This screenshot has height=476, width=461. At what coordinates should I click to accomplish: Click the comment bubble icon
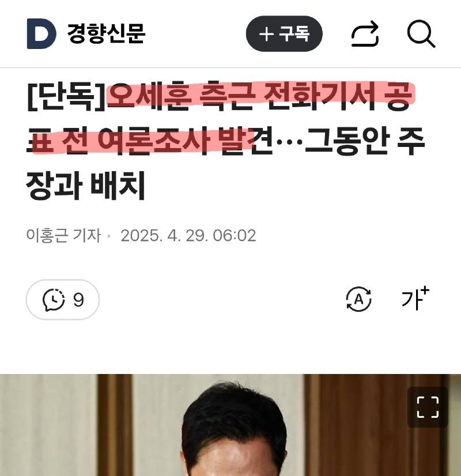(x=54, y=300)
